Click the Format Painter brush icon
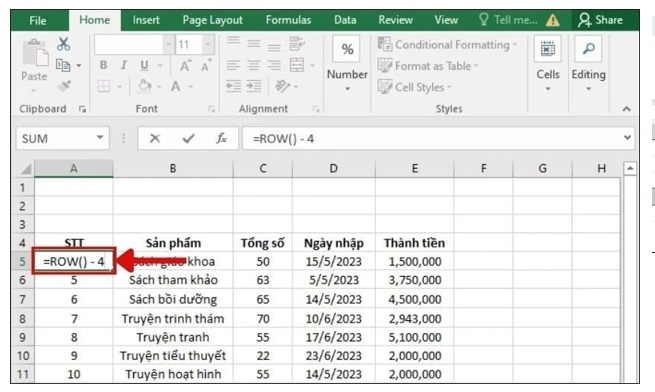Viewport: 655px width, 392px height. 64,86
